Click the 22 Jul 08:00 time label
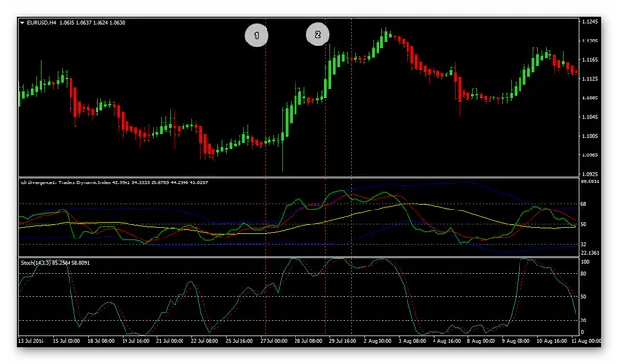 205,341
